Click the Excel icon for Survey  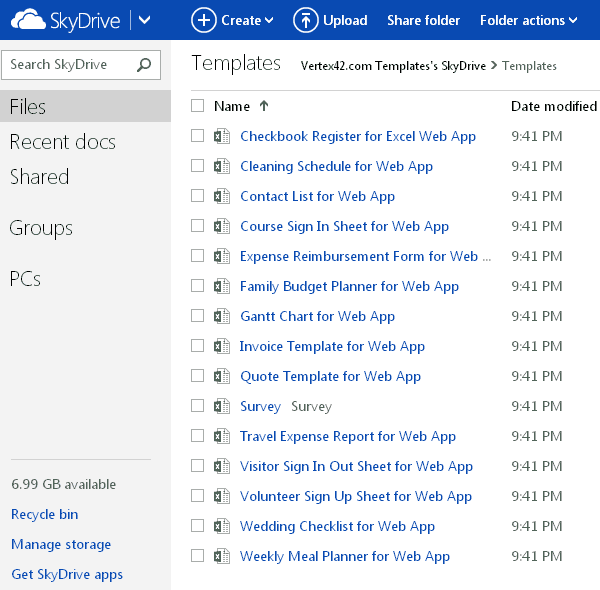(x=222, y=406)
